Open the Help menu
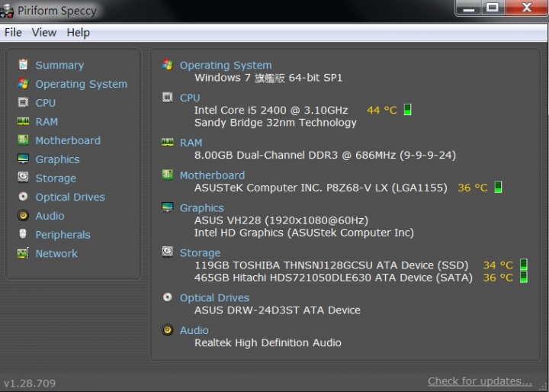The image size is (549, 392). pos(78,33)
